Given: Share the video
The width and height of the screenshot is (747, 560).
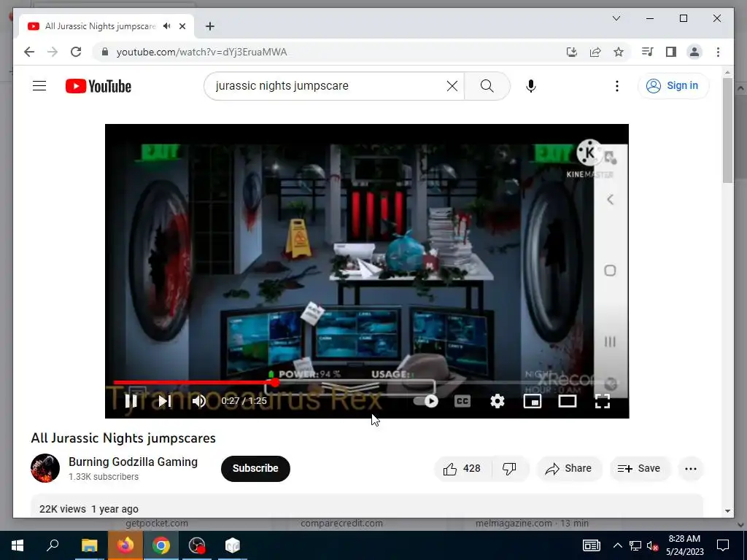Looking at the screenshot, I should (569, 469).
